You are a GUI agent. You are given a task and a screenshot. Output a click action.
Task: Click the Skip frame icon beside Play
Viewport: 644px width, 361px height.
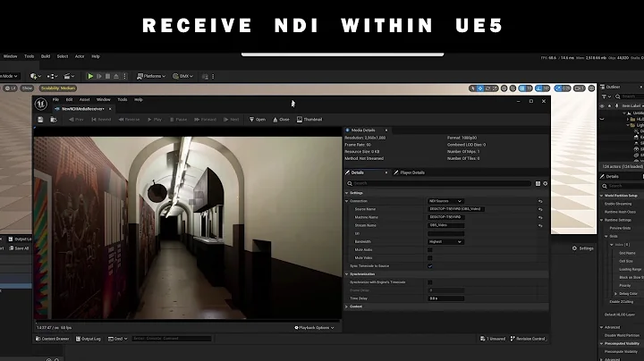coord(99,76)
